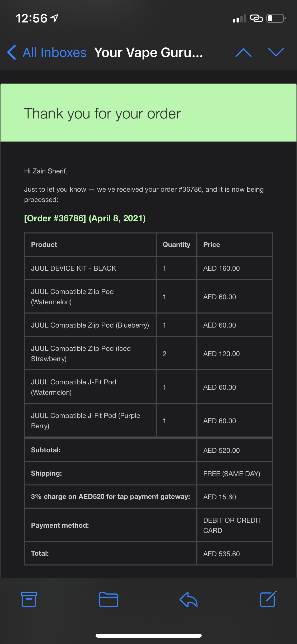This screenshot has width=297, height=644.
Task: Open next message with down arrow
Action: click(x=276, y=52)
